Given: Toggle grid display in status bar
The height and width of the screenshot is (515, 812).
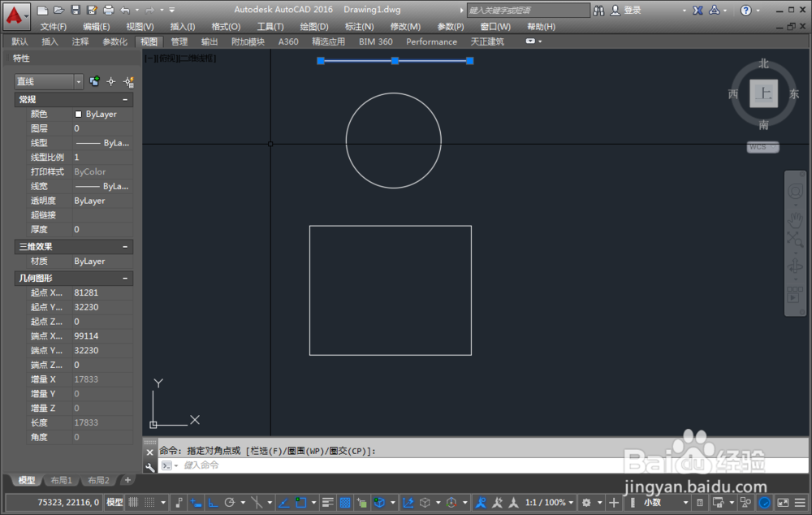Looking at the screenshot, I should tap(134, 502).
